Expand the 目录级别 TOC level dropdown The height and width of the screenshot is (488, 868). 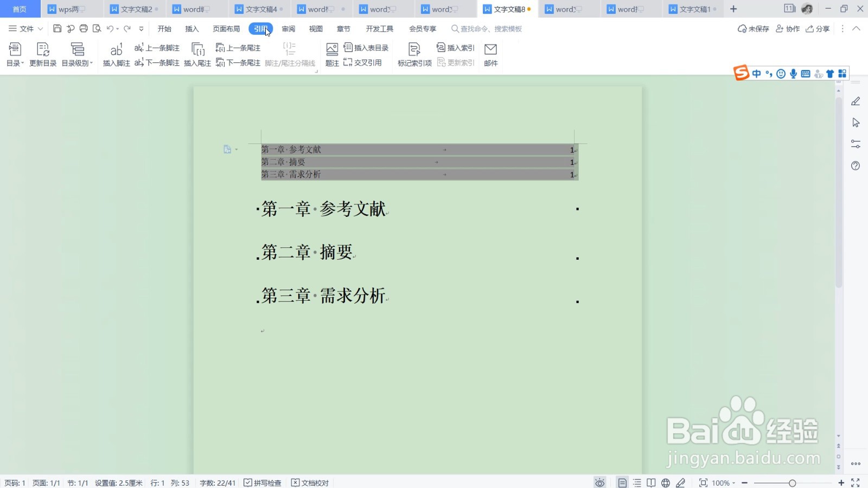(77, 55)
